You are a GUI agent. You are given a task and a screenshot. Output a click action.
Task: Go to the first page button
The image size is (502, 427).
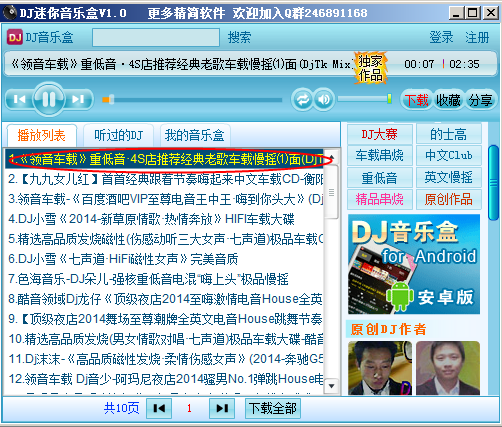(159, 408)
